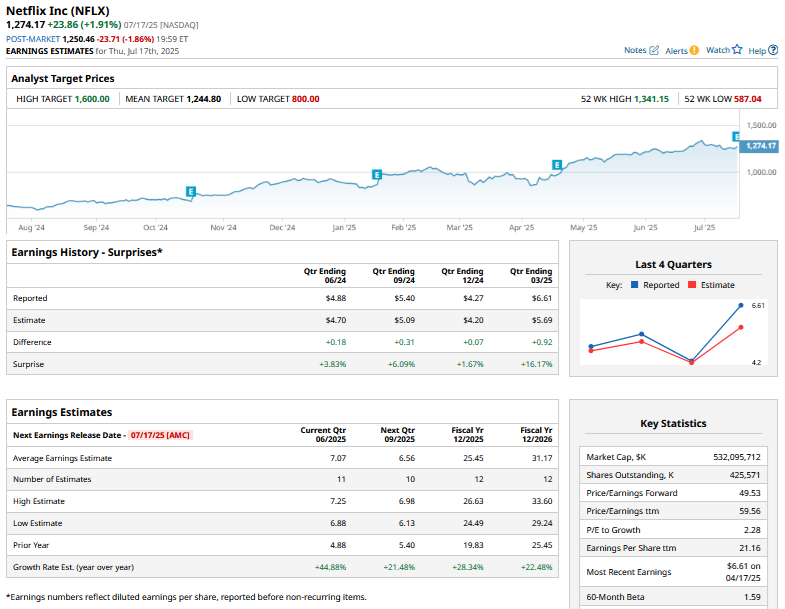This screenshot has height=609, width=785.
Task: Click Growth Rate Est. value +44.88%
Action: 330,567
